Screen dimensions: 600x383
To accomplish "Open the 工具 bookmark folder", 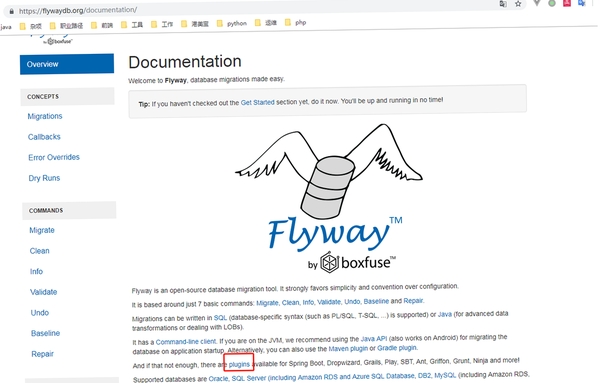I will pyautogui.click(x=132, y=25).
